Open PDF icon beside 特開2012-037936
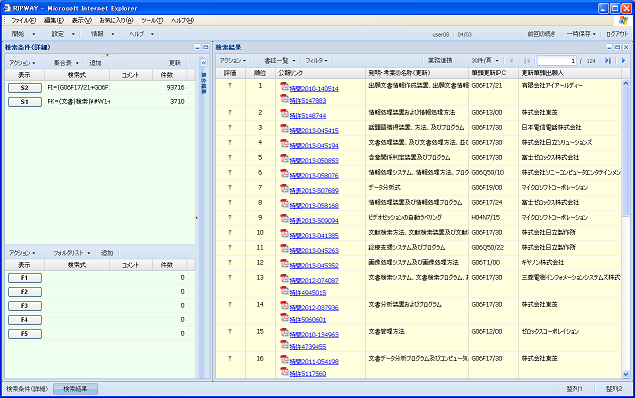This screenshot has height=398, width=635. click(284, 305)
